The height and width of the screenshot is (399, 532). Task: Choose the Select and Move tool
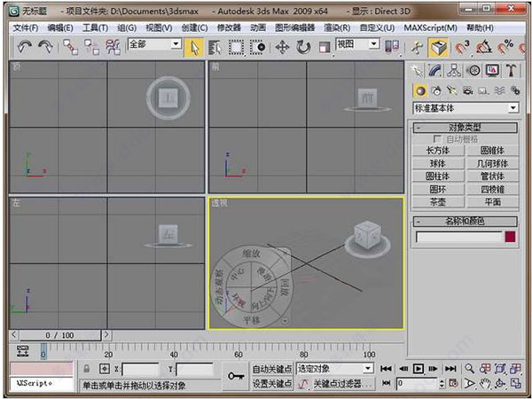[x=282, y=48]
